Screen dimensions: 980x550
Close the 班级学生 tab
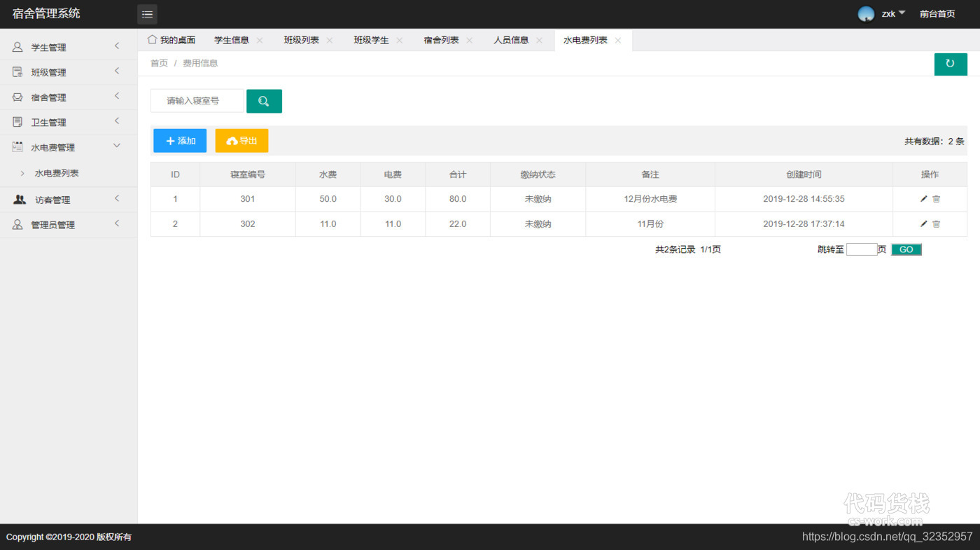coord(400,41)
